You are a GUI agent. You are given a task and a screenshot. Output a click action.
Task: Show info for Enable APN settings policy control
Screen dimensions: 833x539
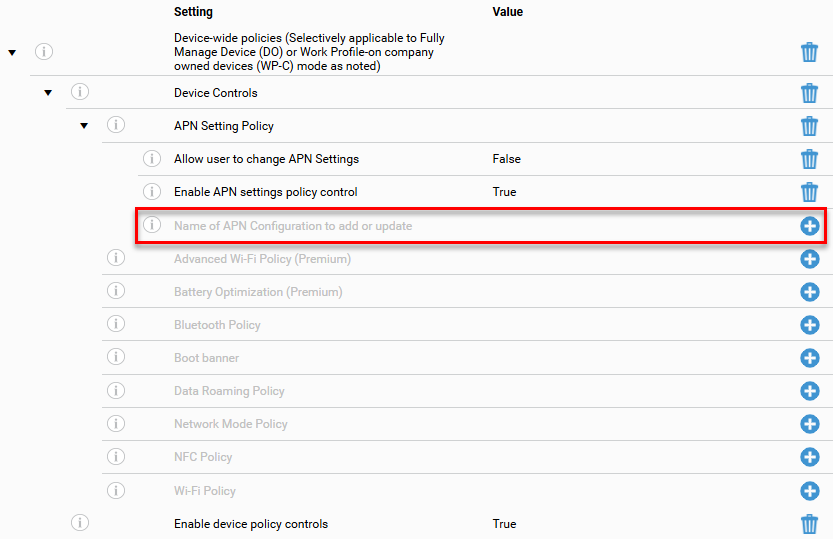152,191
